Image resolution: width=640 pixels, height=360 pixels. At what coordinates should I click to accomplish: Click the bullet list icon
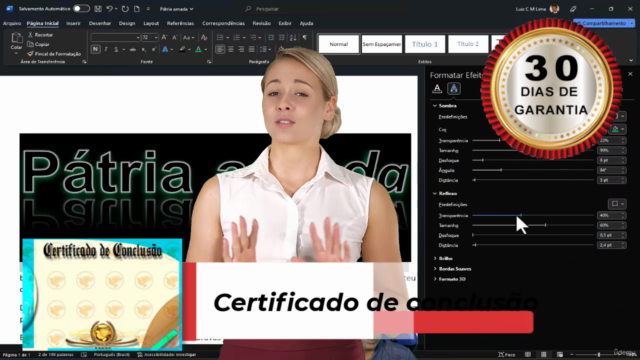pos(220,38)
